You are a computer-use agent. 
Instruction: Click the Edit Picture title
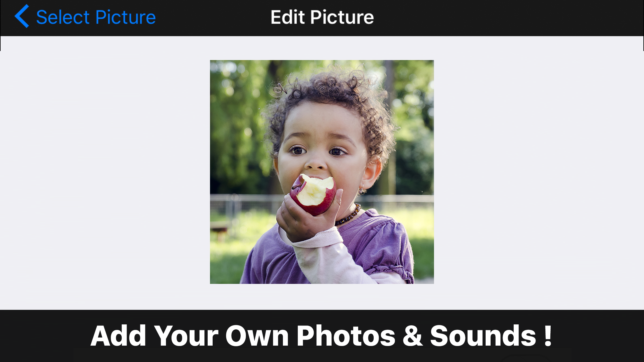point(322,17)
